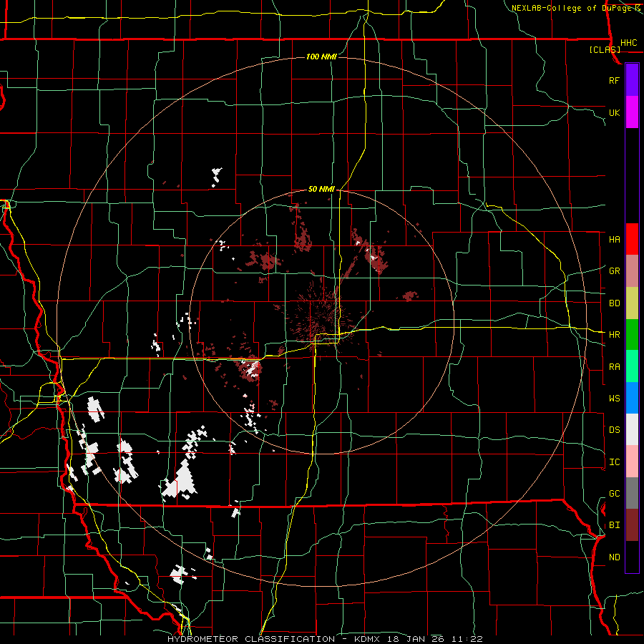
Task: Click the WS blue legend swatch
Action: tap(632, 398)
